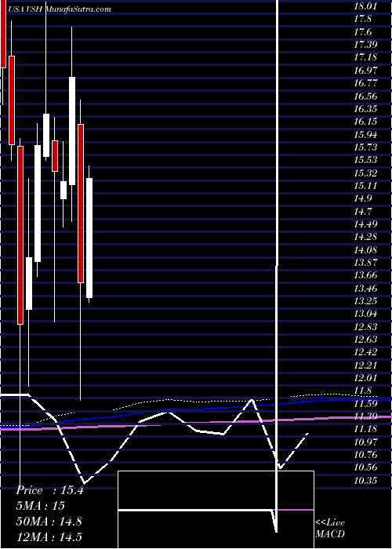Select the 12.01 price axis label
The image size is (392, 549).
point(365,378)
